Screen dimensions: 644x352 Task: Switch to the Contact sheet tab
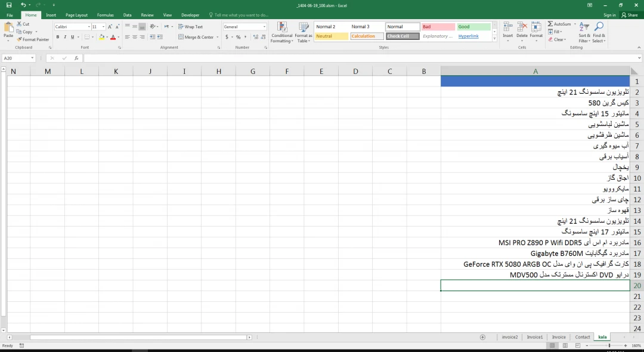[x=583, y=337]
